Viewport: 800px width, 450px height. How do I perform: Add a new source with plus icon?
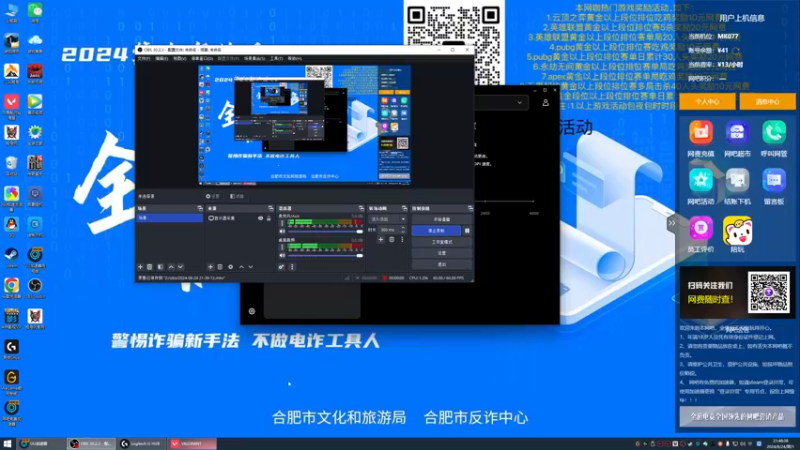[x=210, y=267]
